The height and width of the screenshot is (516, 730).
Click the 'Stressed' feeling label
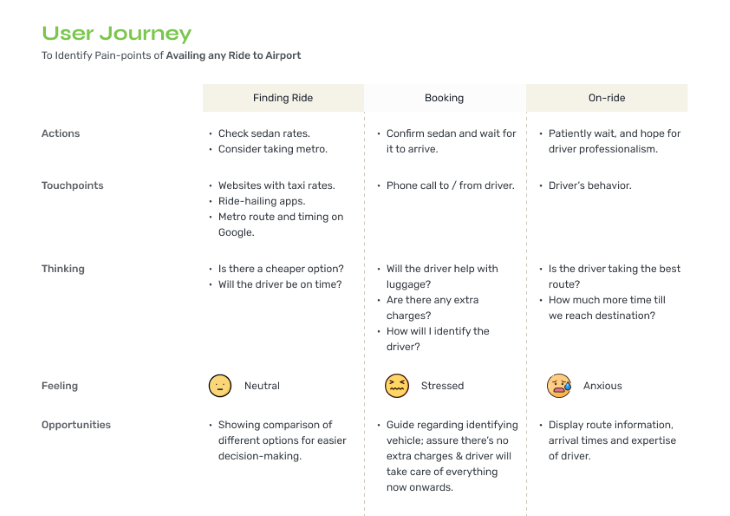pyautogui.click(x=442, y=386)
